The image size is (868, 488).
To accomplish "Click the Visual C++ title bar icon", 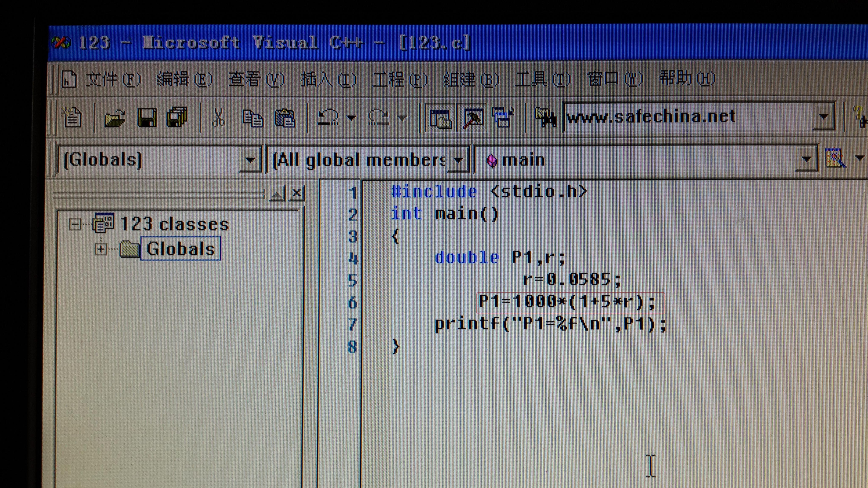I will click(61, 43).
